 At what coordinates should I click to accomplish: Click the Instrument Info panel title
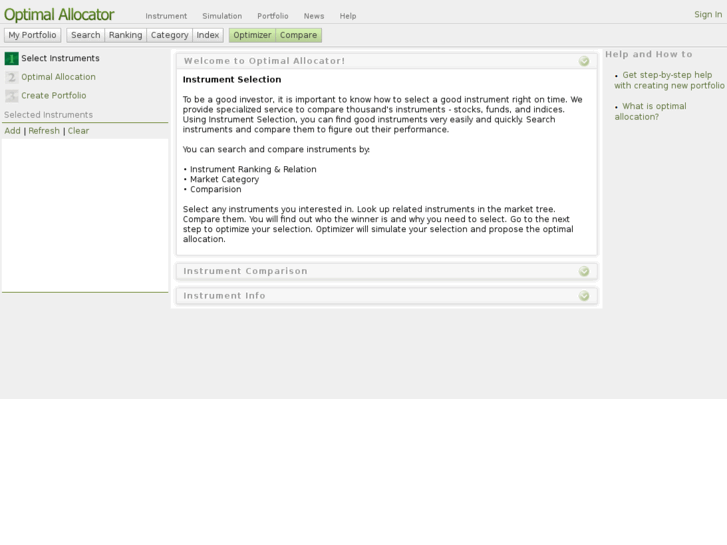point(224,296)
